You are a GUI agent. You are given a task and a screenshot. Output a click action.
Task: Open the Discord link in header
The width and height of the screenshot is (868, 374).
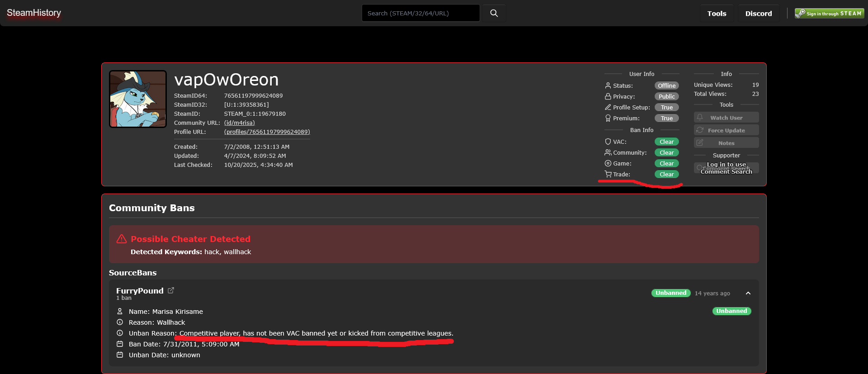tap(759, 14)
